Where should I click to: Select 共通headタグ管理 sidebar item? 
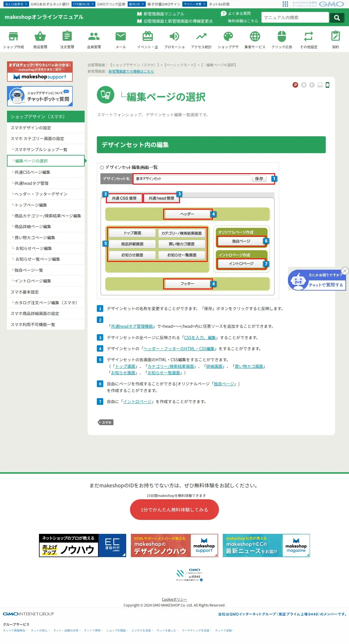(x=46, y=183)
